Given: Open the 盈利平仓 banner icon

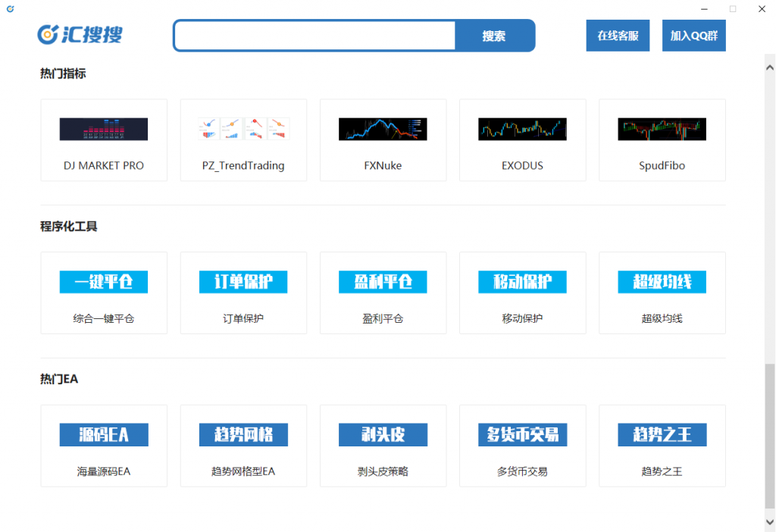Looking at the screenshot, I should point(383,282).
